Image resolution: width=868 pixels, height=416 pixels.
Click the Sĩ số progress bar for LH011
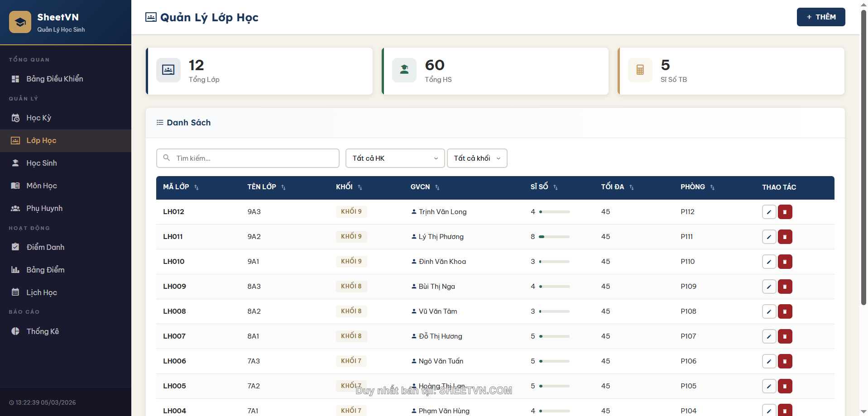pos(554,237)
